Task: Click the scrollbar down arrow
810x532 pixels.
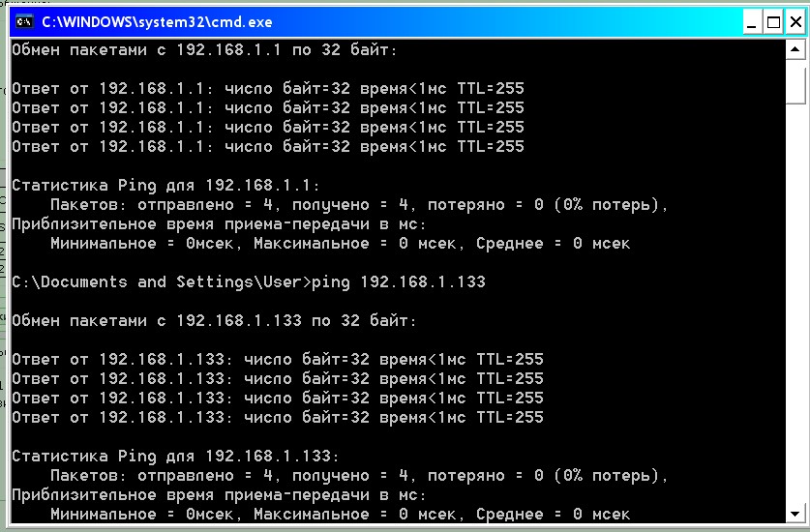Action: [x=795, y=514]
